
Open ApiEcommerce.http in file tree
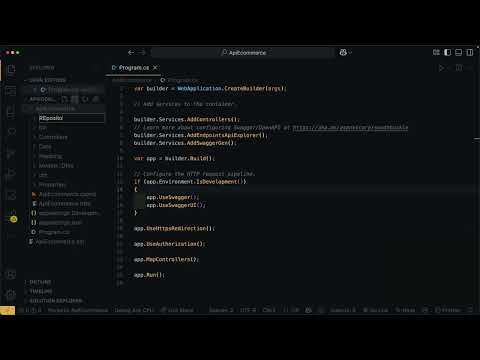[65, 204]
